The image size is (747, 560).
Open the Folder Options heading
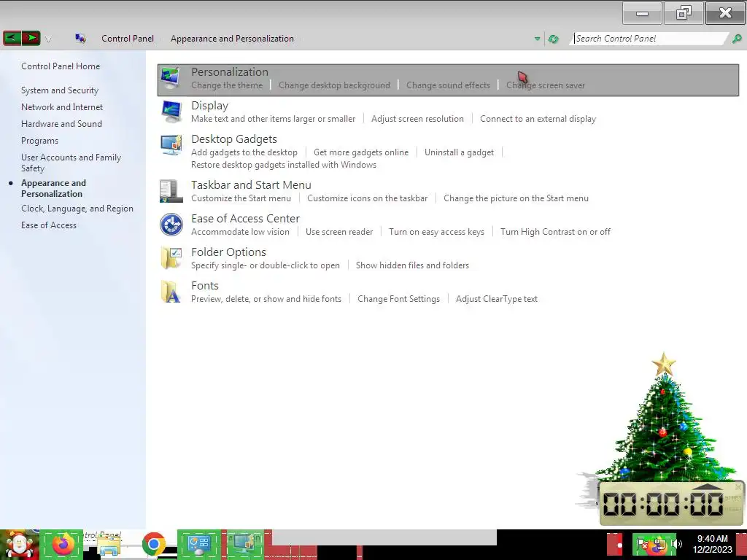coord(228,252)
